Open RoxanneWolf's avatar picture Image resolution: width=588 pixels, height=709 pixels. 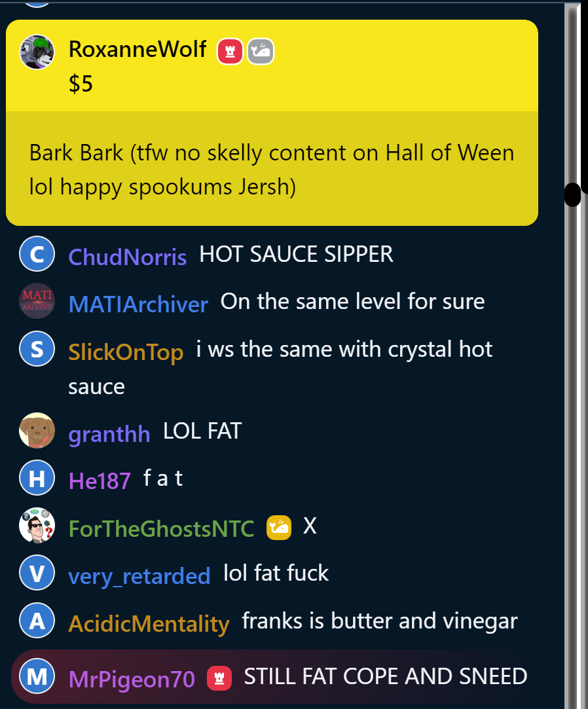click(x=37, y=52)
